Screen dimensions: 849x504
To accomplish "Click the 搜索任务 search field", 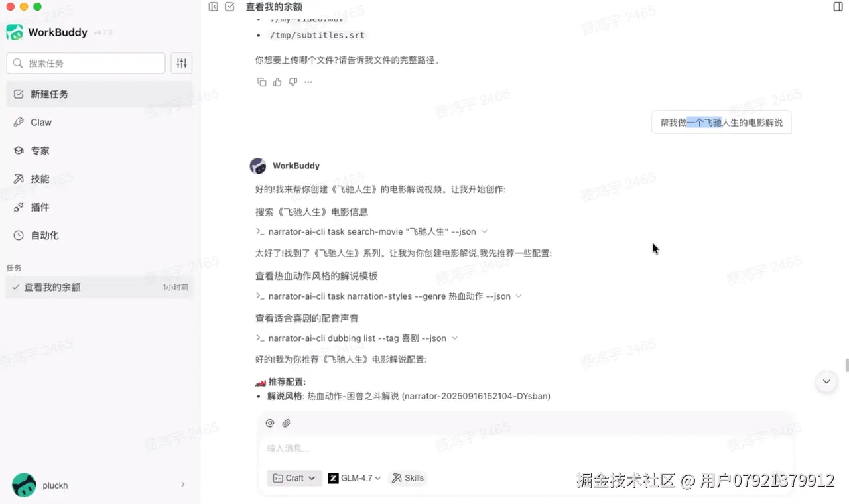I will 86,63.
